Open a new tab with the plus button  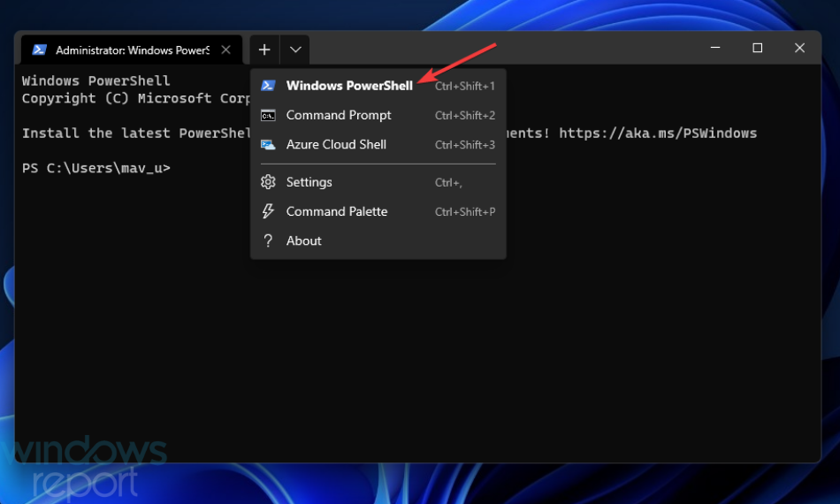click(x=265, y=50)
